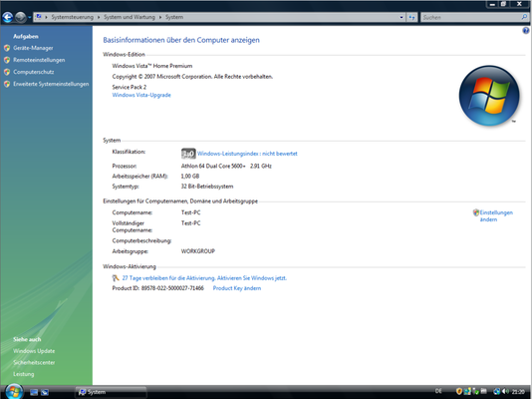Expand the arrow after System und Wartung
Screen dimensions: 532x399
pos(160,17)
